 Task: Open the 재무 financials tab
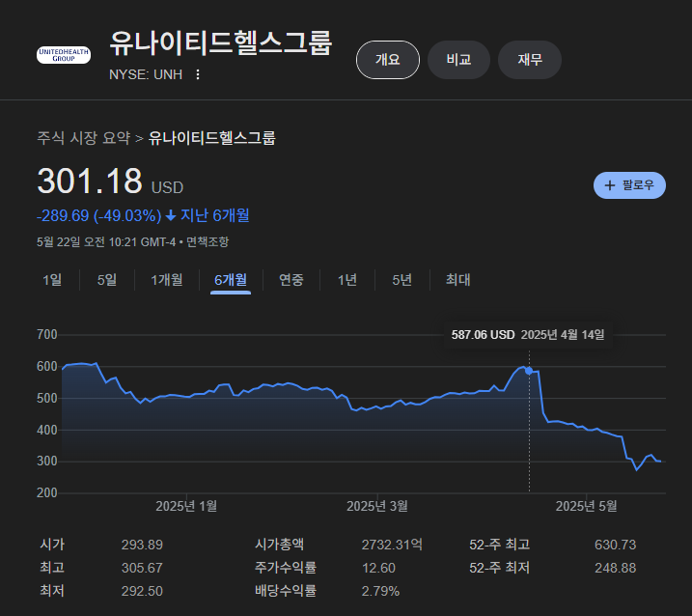(x=530, y=60)
